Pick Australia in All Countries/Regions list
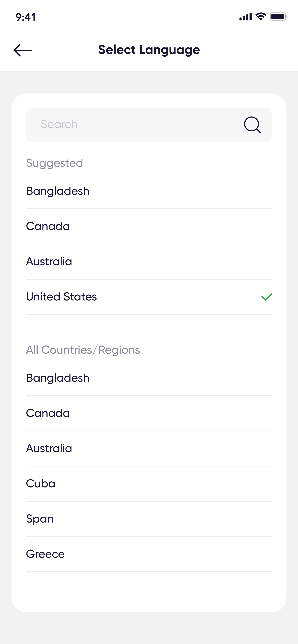Image resolution: width=298 pixels, height=644 pixels. pos(49,448)
